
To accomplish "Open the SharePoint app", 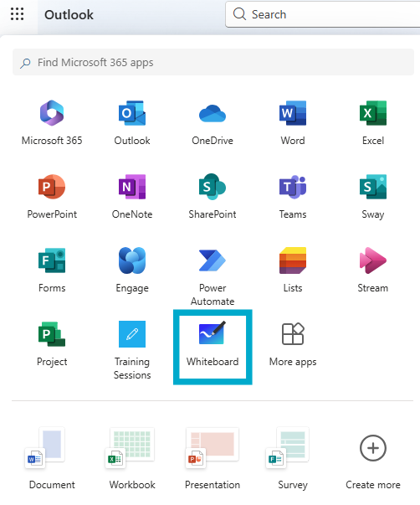I will pos(213,197).
